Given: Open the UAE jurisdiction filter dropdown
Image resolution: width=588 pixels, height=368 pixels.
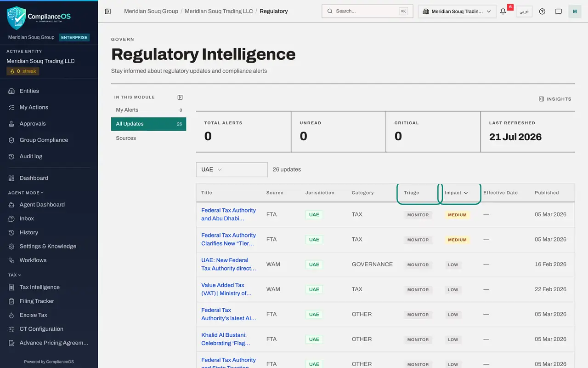Looking at the screenshot, I should pyautogui.click(x=232, y=169).
